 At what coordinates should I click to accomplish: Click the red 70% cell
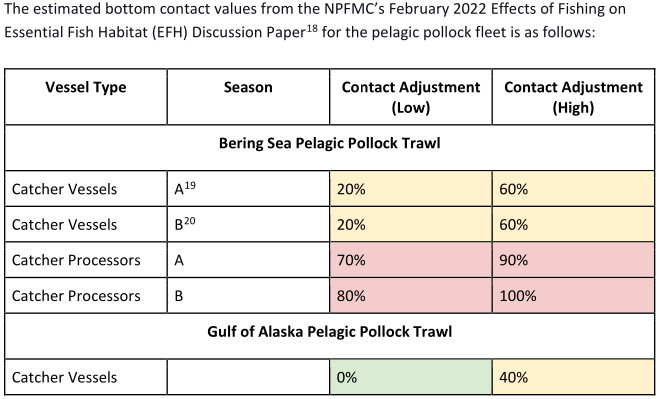point(411,260)
